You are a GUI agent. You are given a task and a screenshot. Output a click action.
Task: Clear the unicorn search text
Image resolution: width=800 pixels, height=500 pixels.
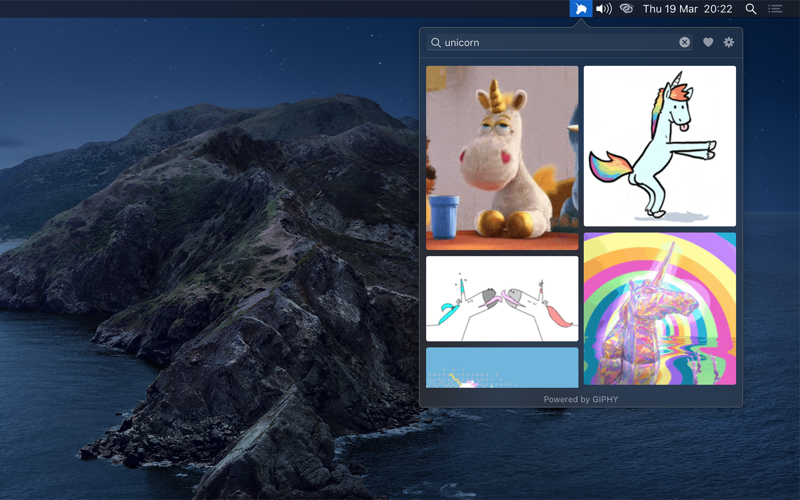click(x=685, y=42)
